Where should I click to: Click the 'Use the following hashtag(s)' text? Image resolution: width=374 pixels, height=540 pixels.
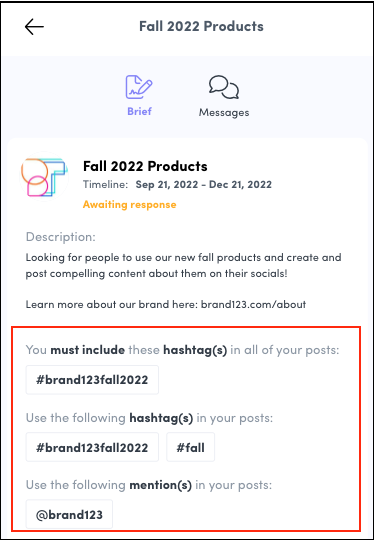coord(149,418)
